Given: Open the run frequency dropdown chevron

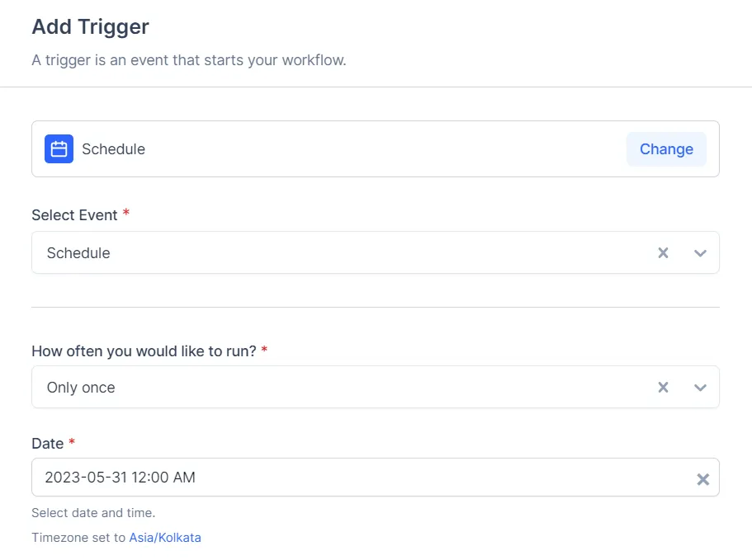Looking at the screenshot, I should 700,388.
